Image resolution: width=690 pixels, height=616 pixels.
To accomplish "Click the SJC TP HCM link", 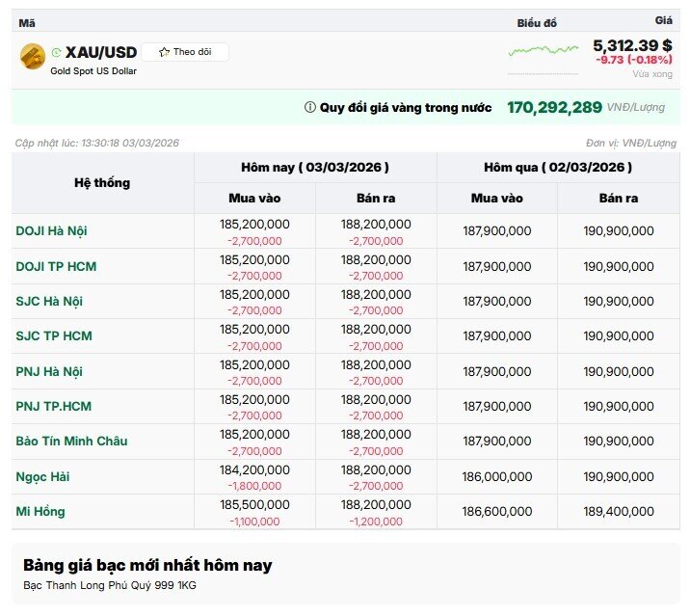I will (54, 336).
